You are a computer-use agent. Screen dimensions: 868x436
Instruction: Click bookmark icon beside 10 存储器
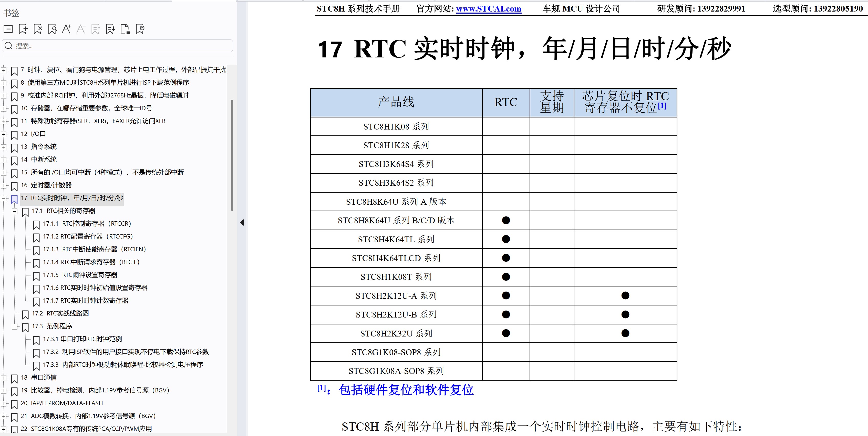click(x=14, y=109)
